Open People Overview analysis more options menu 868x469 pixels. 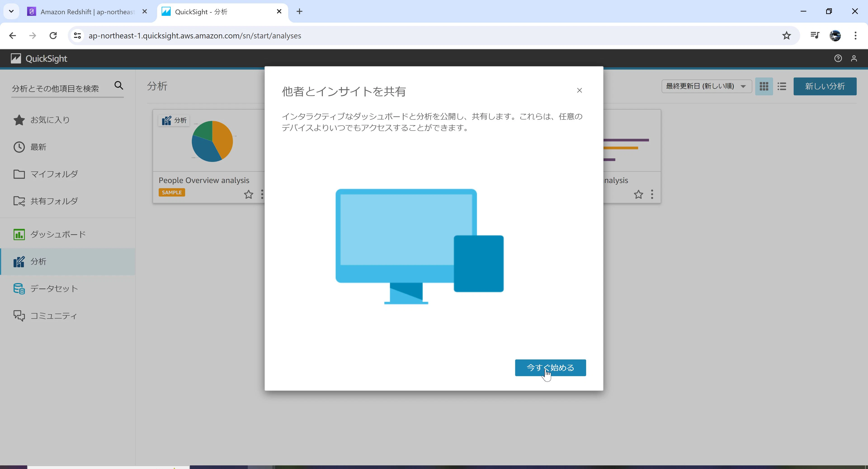[x=262, y=194]
